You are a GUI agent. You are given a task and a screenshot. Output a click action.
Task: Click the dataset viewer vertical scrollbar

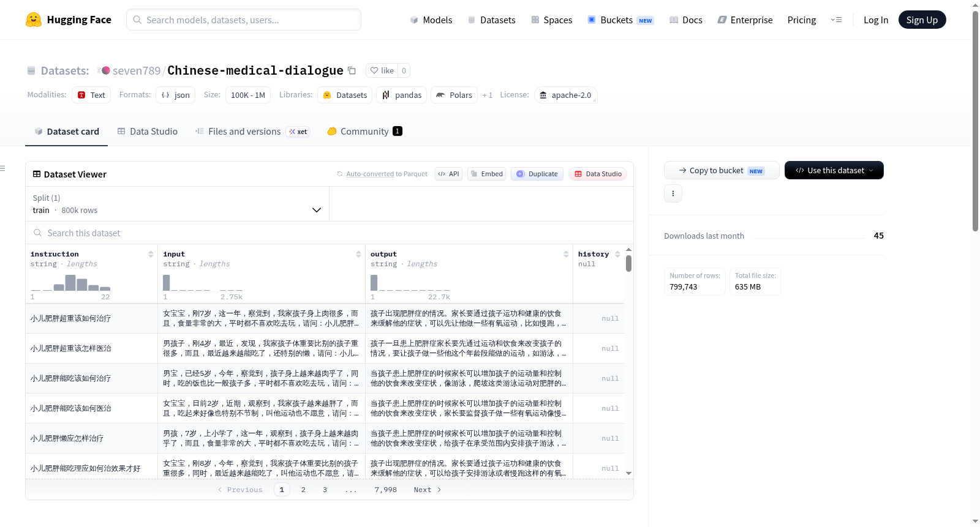click(628, 263)
